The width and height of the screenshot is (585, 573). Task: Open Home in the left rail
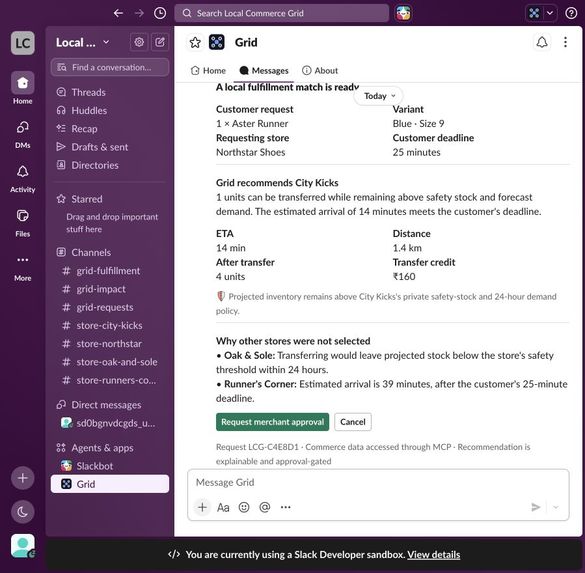[23, 88]
